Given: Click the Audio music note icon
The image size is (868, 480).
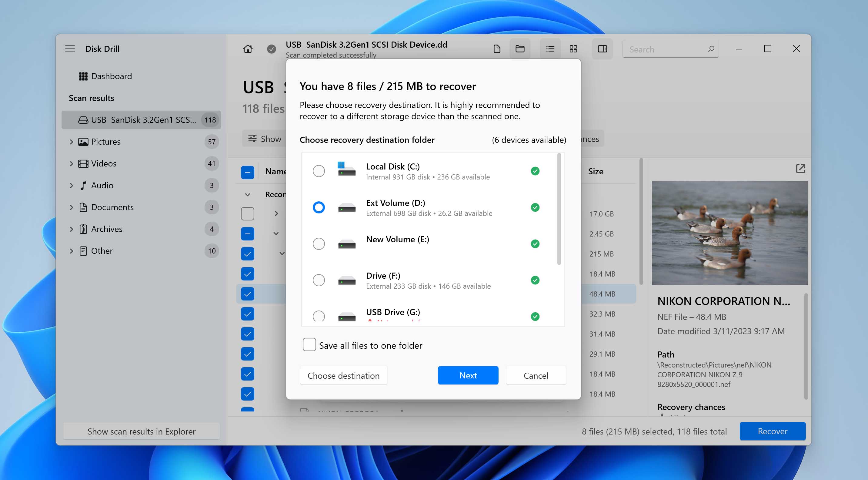Looking at the screenshot, I should coord(83,186).
